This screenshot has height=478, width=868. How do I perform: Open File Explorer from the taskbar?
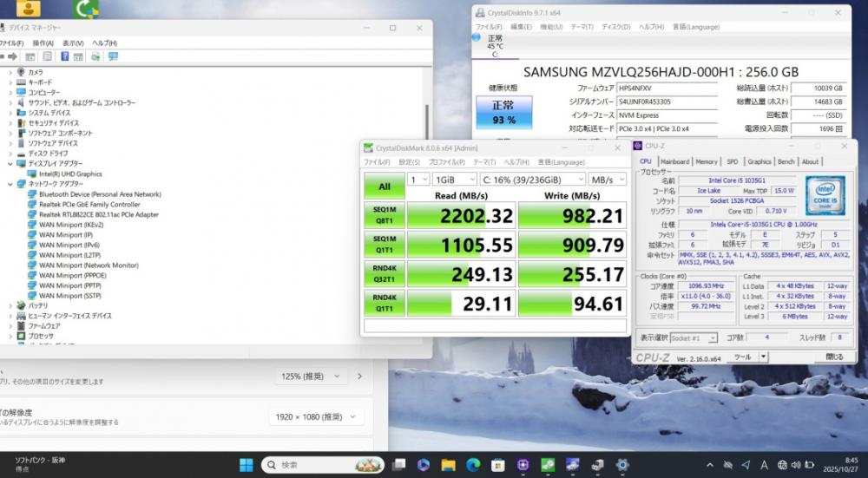(448, 465)
